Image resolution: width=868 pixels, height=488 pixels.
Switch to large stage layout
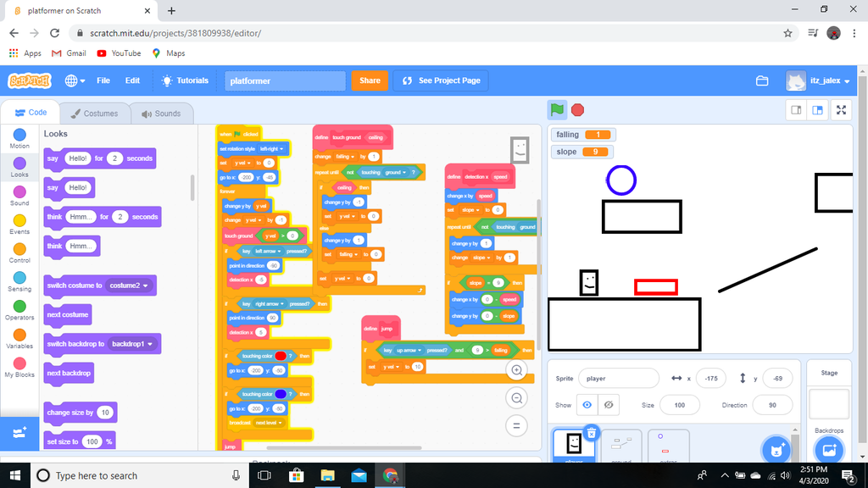(818, 110)
